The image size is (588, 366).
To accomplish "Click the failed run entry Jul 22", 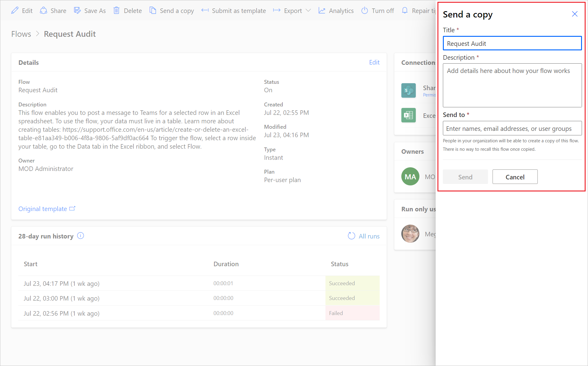I will point(62,313).
